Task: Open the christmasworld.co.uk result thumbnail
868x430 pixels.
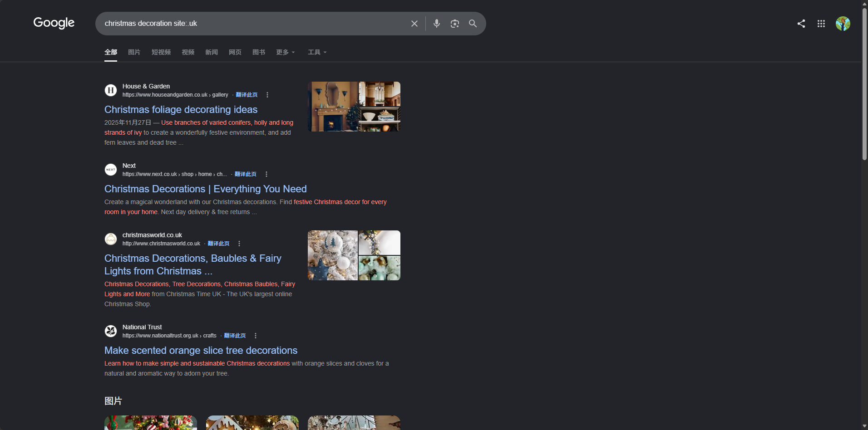Action: pyautogui.click(x=354, y=255)
